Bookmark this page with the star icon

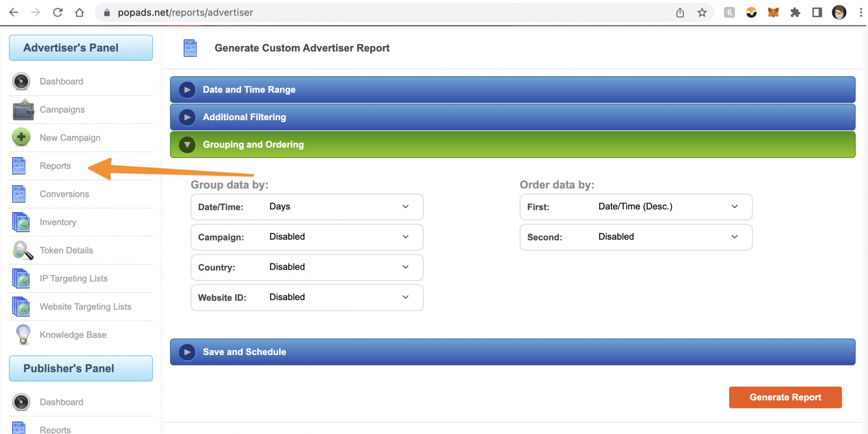click(x=702, y=13)
